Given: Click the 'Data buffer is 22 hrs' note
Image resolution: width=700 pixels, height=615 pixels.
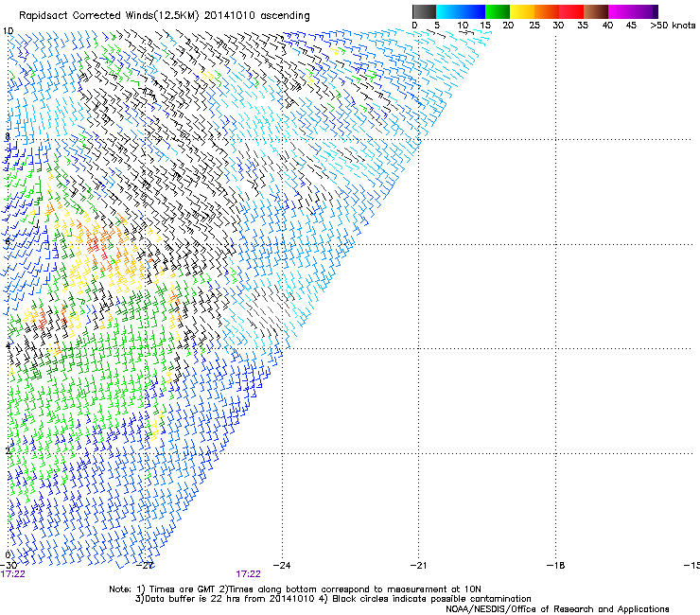Looking at the screenshot, I should coord(333,599).
